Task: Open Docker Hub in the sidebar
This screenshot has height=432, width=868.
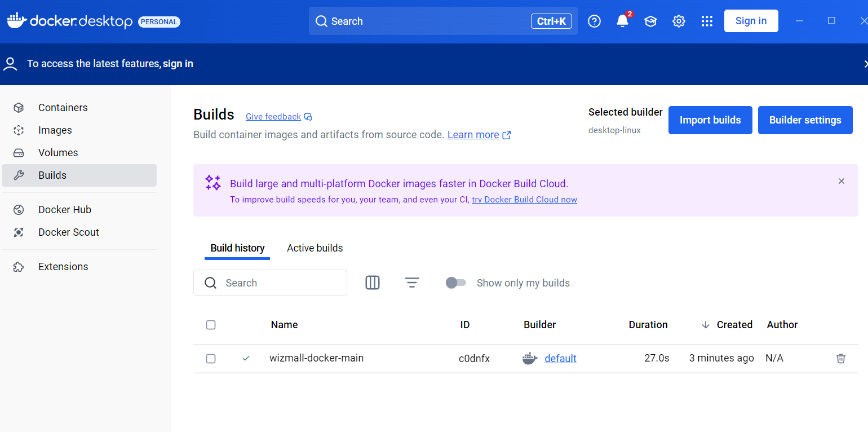Action: [79, 210]
